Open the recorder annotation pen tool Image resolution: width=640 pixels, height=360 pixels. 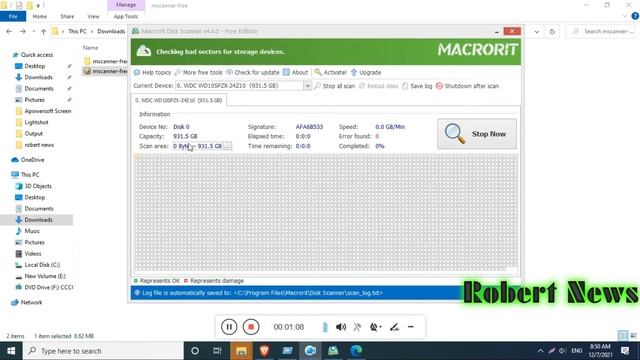(x=394, y=327)
